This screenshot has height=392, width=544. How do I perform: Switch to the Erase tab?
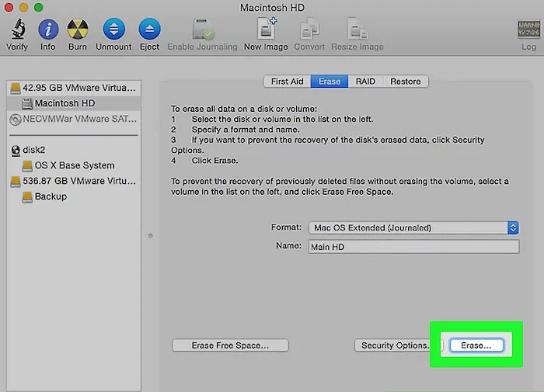click(330, 82)
